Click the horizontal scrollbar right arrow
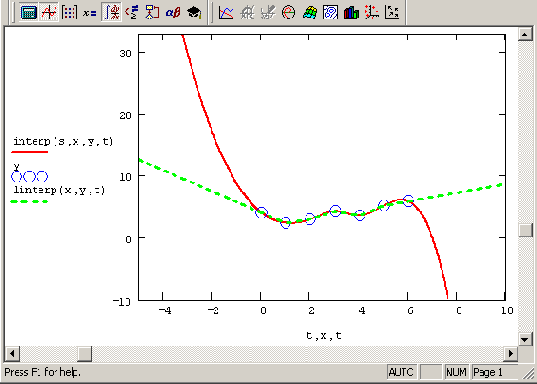Viewport: 537px width, 384px height. coord(511,353)
